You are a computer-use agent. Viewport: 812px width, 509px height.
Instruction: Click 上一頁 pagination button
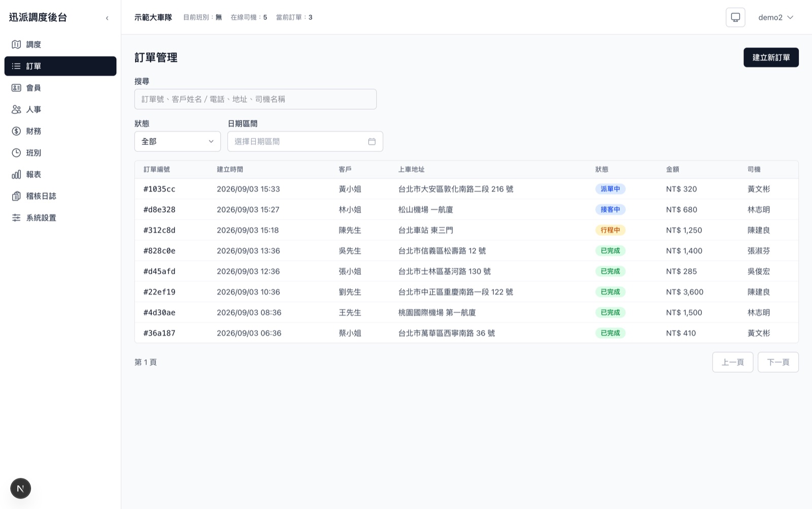[x=732, y=362]
